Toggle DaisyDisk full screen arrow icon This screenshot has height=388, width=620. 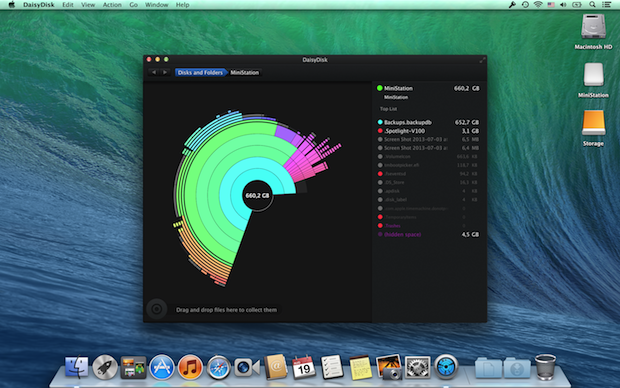482,60
